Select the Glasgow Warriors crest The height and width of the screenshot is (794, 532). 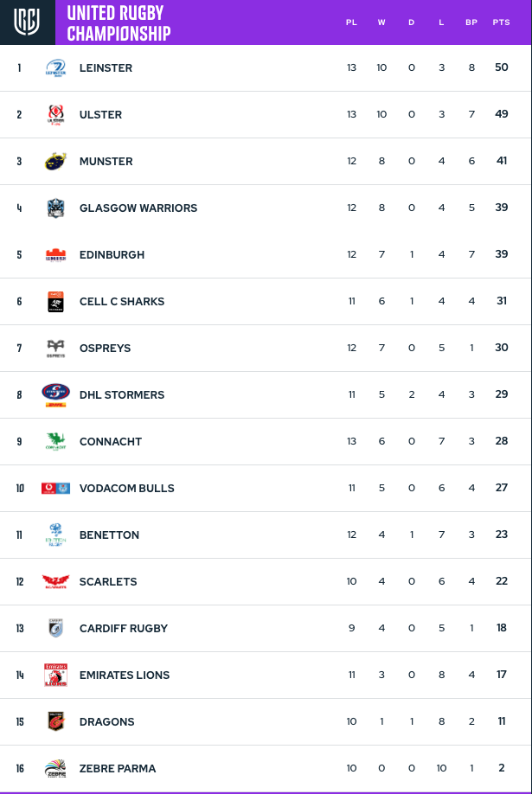[55, 208]
